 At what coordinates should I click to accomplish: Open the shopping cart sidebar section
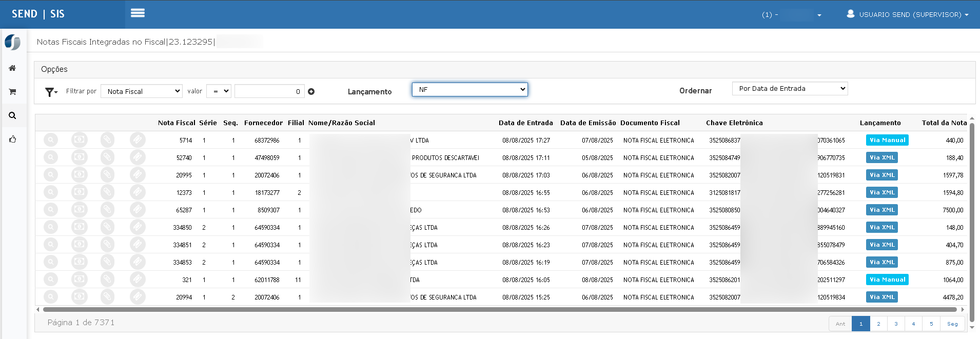(x=12, y=92)
